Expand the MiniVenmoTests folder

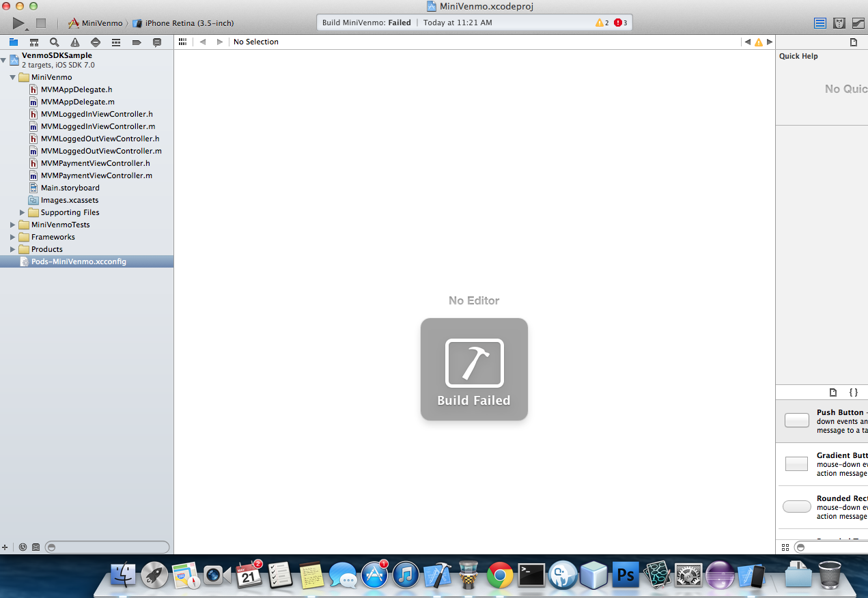point(13,225)
